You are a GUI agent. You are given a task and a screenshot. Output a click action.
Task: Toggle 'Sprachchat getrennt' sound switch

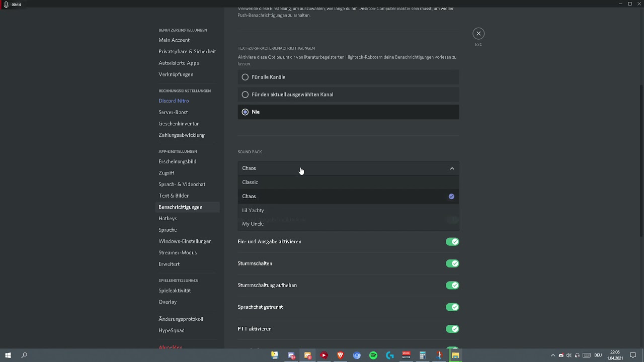click(x=452, y=307)
